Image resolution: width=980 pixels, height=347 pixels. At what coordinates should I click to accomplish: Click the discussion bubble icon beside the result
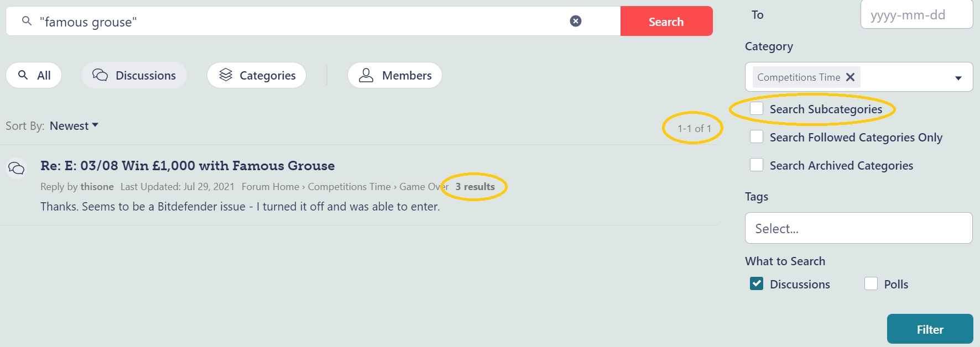point(17,167)
